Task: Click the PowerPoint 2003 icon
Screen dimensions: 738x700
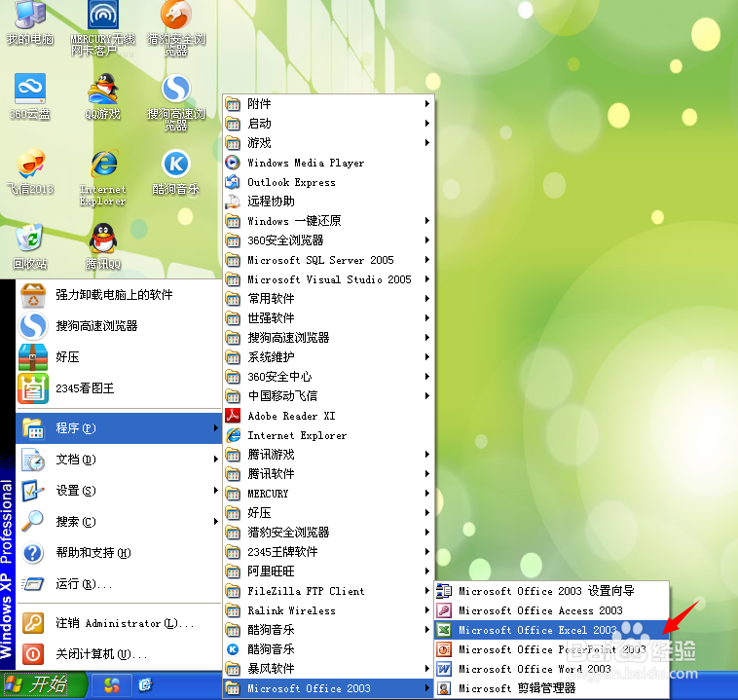Action: coord(443,649)
